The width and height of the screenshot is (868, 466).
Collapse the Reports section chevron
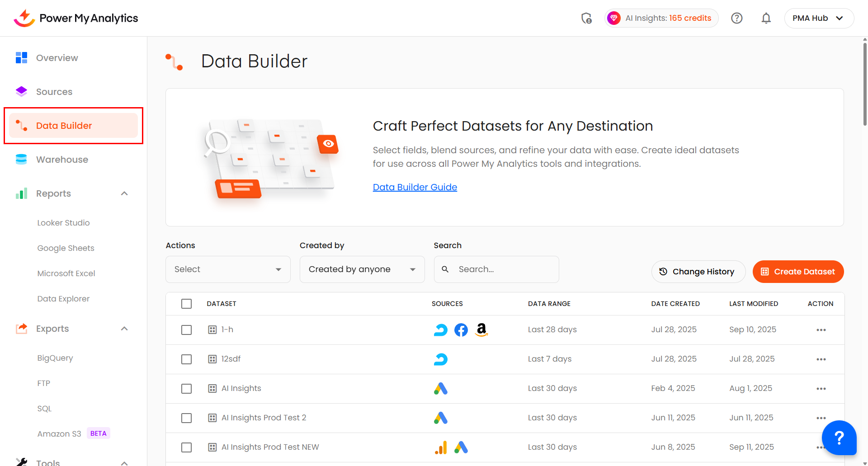coord(124,193)
